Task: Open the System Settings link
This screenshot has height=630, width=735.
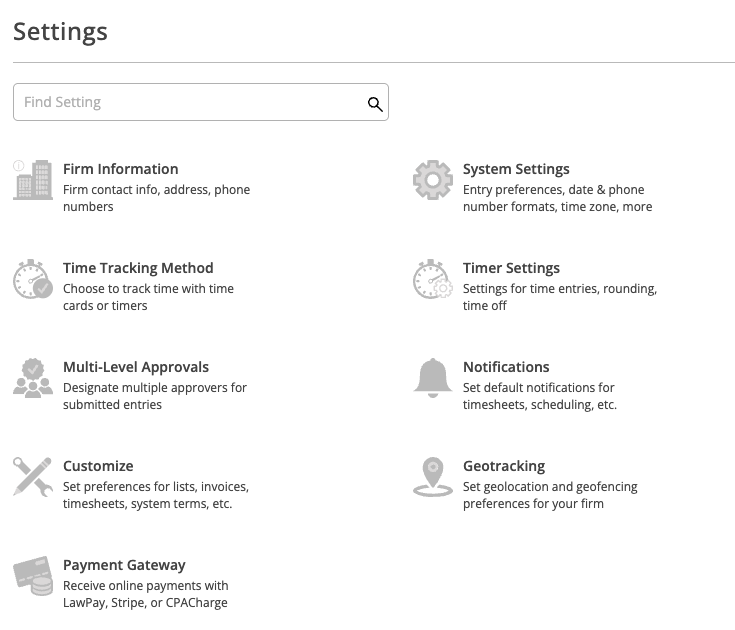Action: [x=516, y=169]
